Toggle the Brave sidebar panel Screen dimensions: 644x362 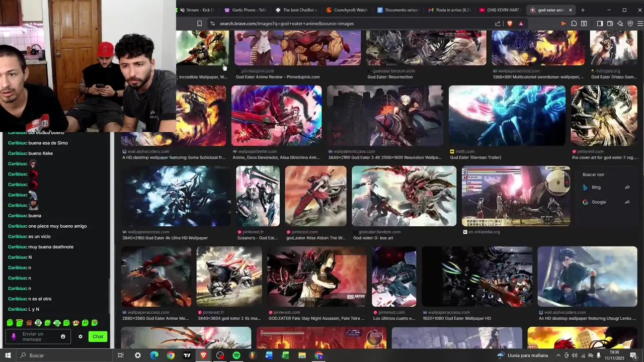point(600,24)
